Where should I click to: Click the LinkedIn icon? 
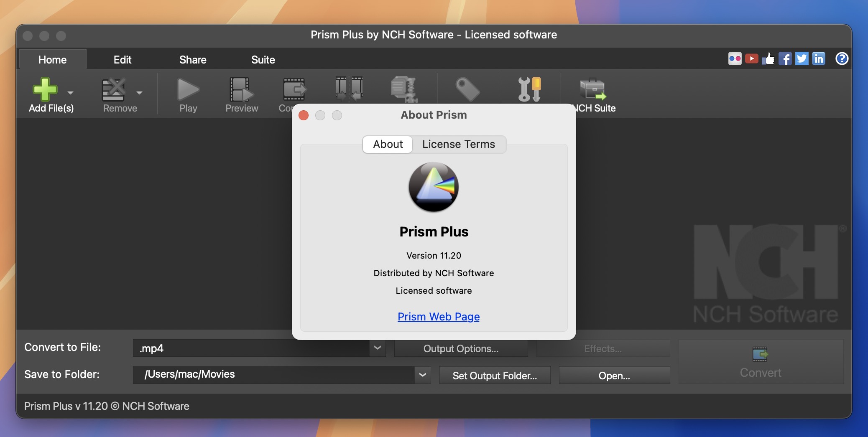point(818,58)
